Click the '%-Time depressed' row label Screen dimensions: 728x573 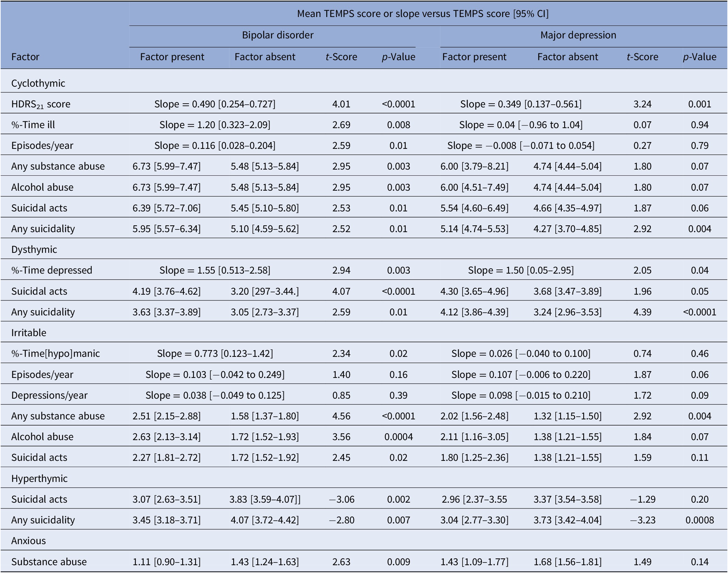pyautogui.click(x=52, y=270)
